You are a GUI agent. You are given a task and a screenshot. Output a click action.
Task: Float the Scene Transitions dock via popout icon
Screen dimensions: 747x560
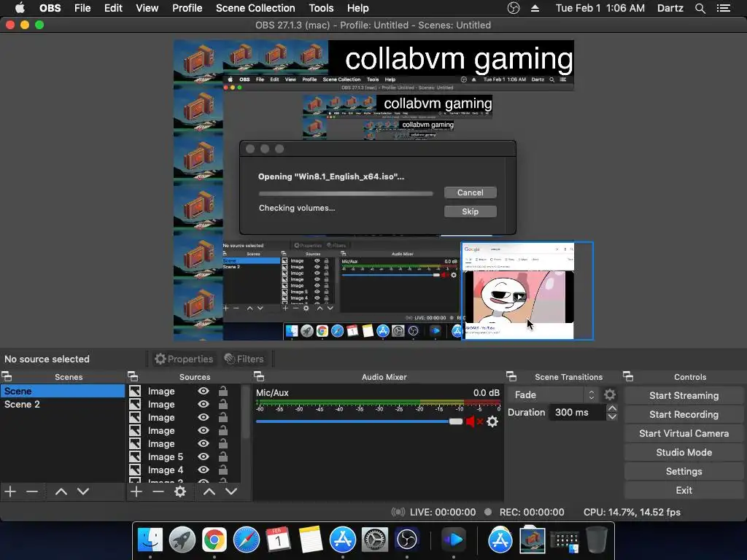tap(511, 377)
